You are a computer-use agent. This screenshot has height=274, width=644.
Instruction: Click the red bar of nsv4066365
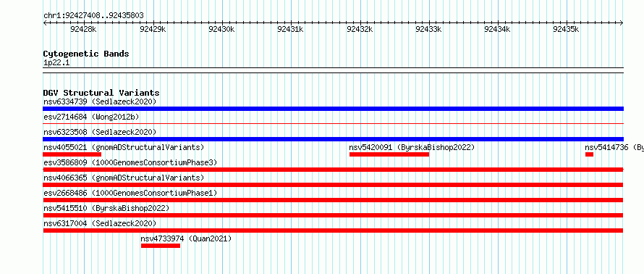pyautogui.click(x=333, y=185)
